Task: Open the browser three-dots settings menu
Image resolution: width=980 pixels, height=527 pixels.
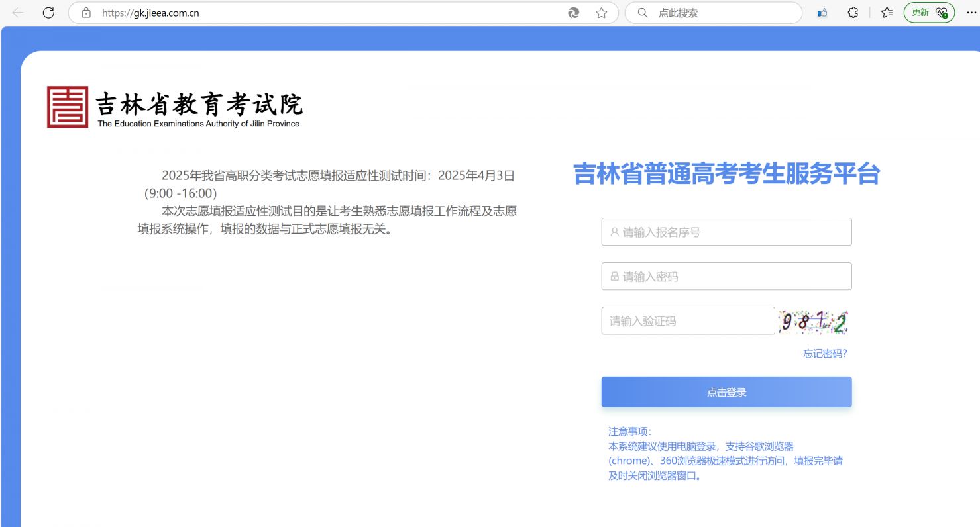Action: tap(971, 13)
